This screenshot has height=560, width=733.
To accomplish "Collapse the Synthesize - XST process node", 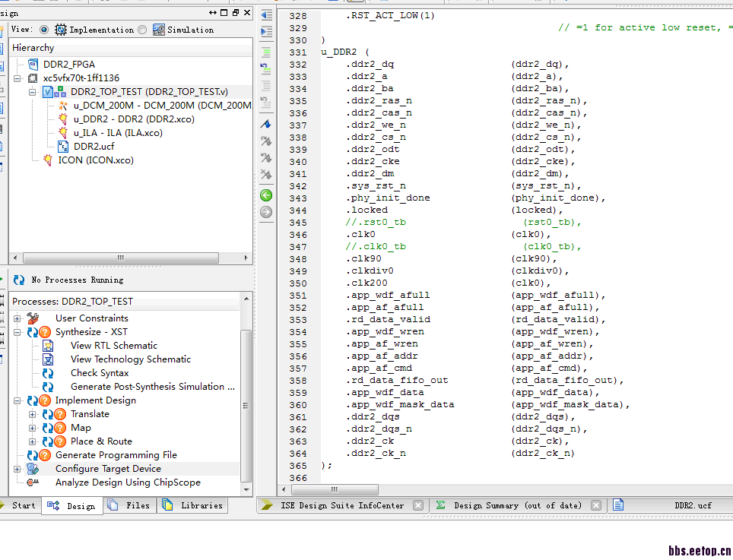I will pyautogui.click(x=17, y=332).
